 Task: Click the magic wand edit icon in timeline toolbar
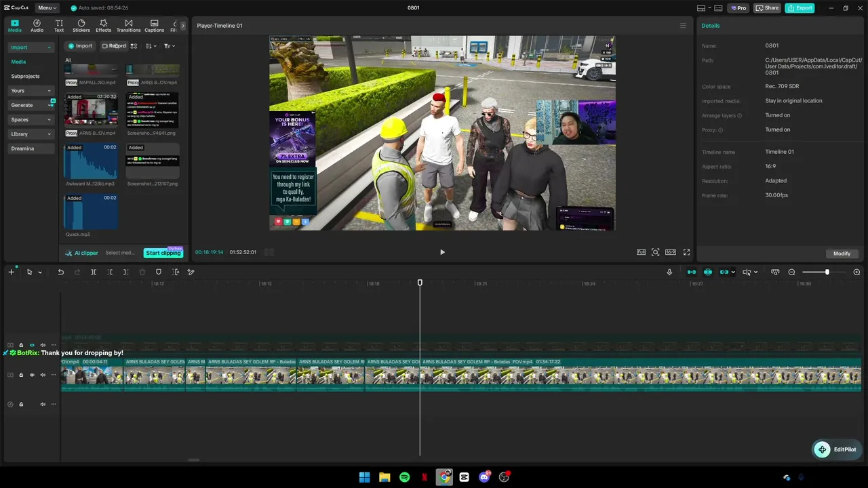tap(191, 272)
